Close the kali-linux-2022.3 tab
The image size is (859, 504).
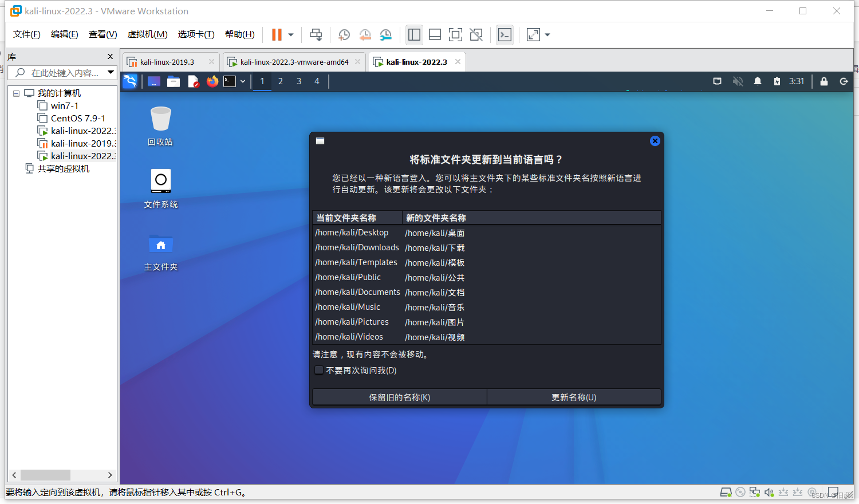[458, 62]
